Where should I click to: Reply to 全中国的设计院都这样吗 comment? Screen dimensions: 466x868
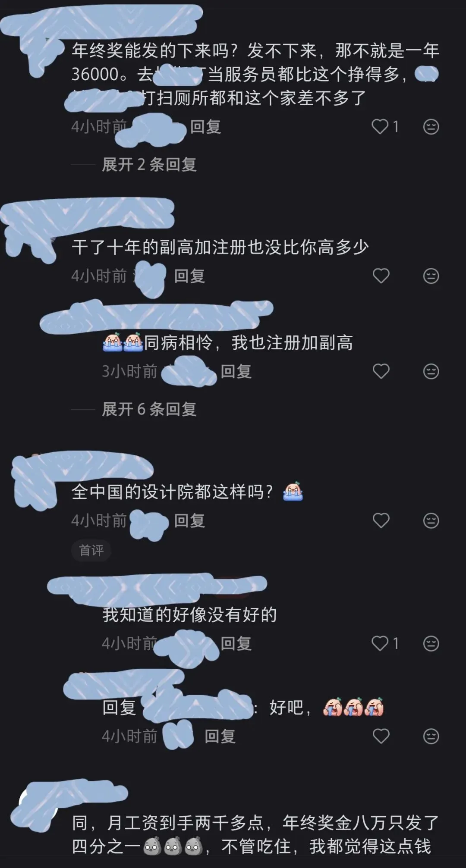pyautogui.click(x=189, y=520)
